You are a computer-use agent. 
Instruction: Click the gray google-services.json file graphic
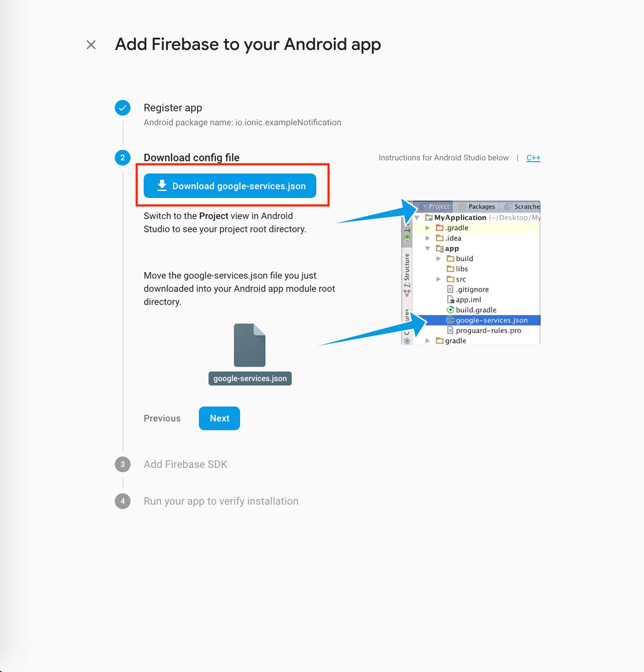tap(250, 345)
